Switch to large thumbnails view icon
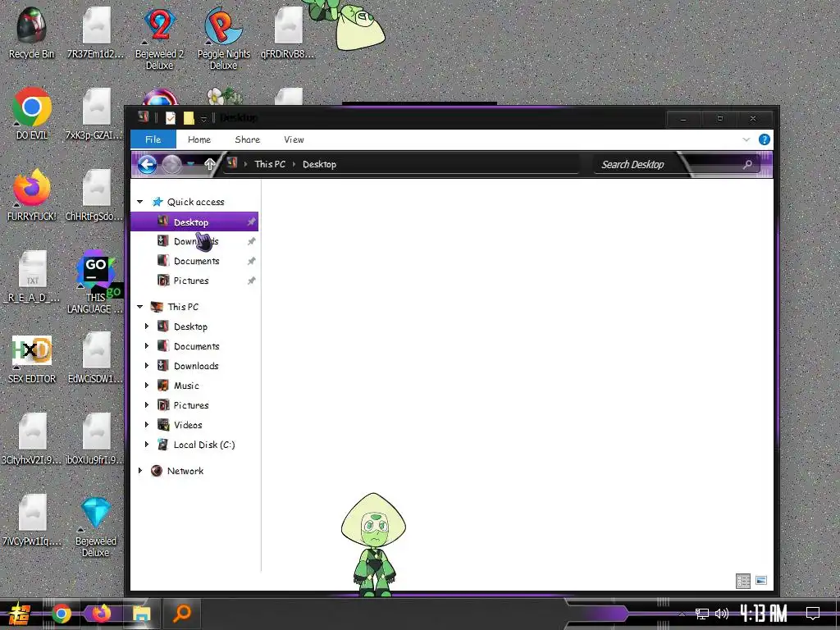 point(760,581)
